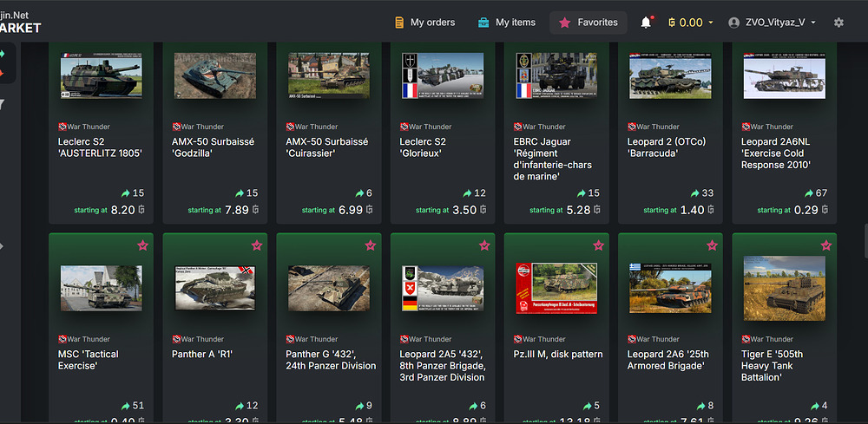
Task: Click the notifications bell icon
Action: coord(646,23)
